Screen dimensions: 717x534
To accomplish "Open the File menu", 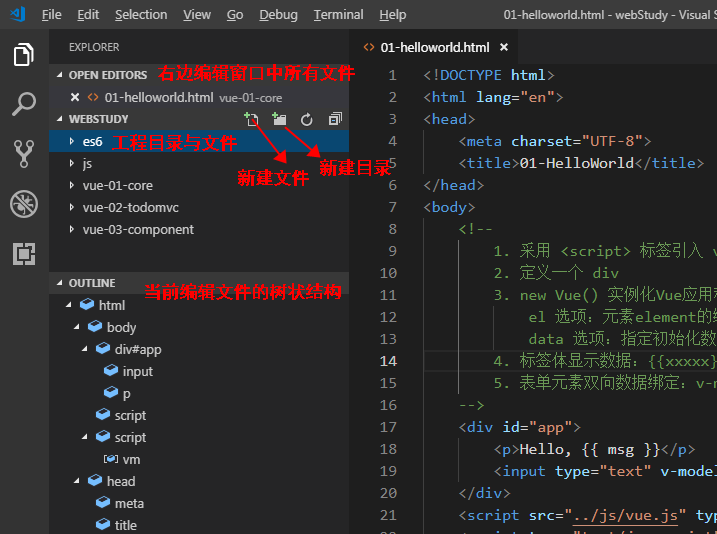I will point(52,15).
